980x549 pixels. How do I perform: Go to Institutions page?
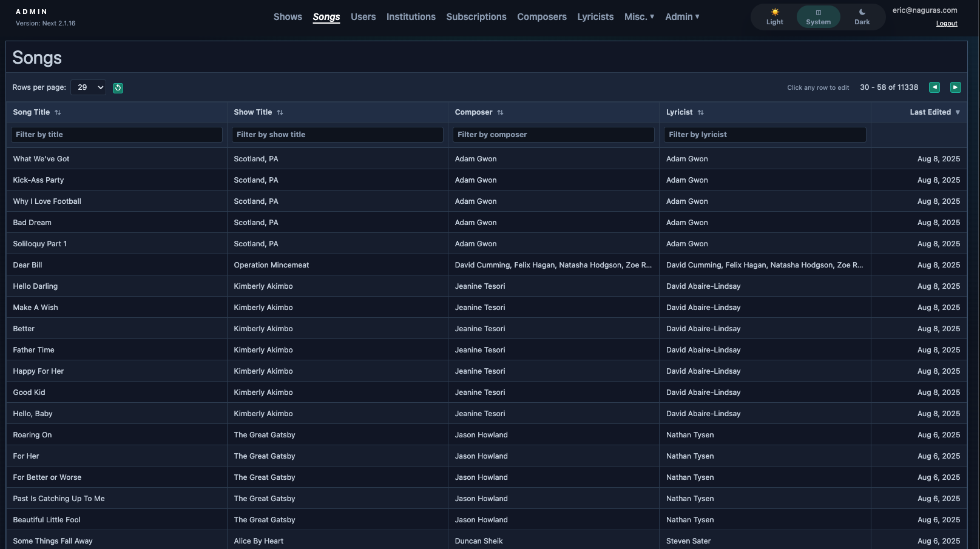pos(411,17)
